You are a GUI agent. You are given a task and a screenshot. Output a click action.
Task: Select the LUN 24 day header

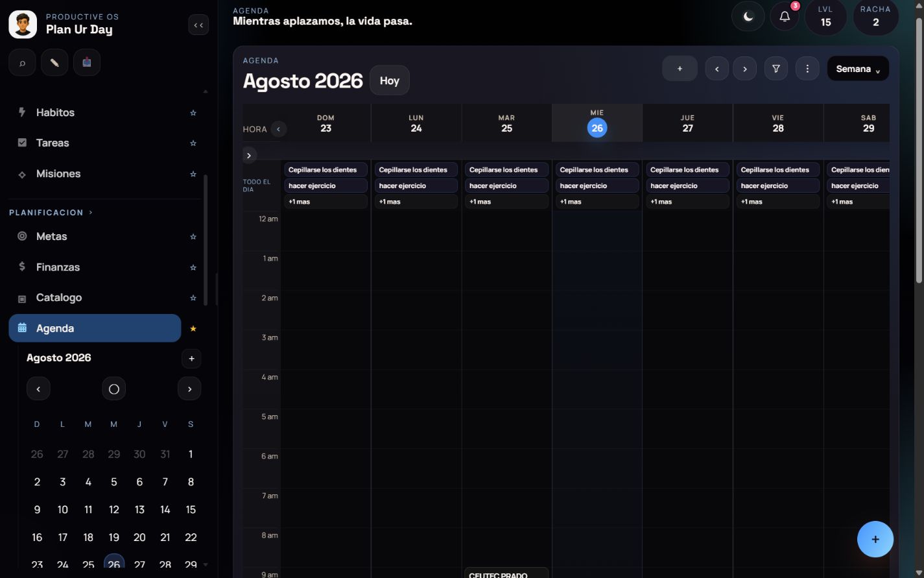(x=416, y=123)
